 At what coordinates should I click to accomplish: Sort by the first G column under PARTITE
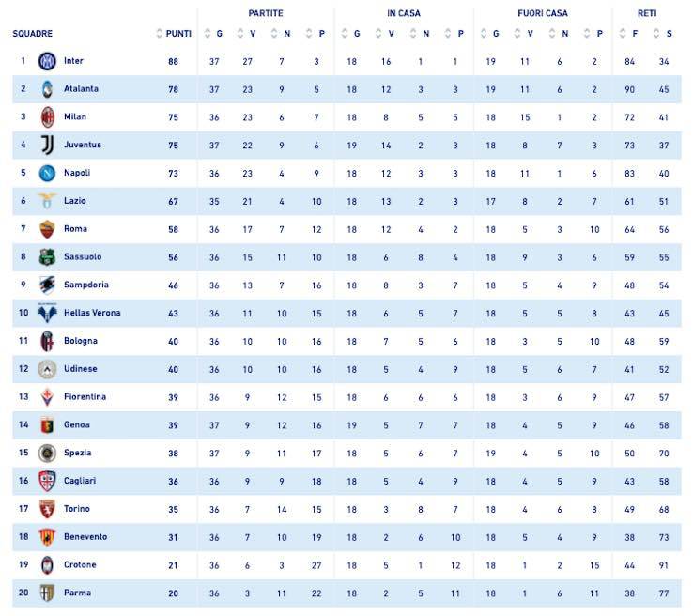coord(213,34)
